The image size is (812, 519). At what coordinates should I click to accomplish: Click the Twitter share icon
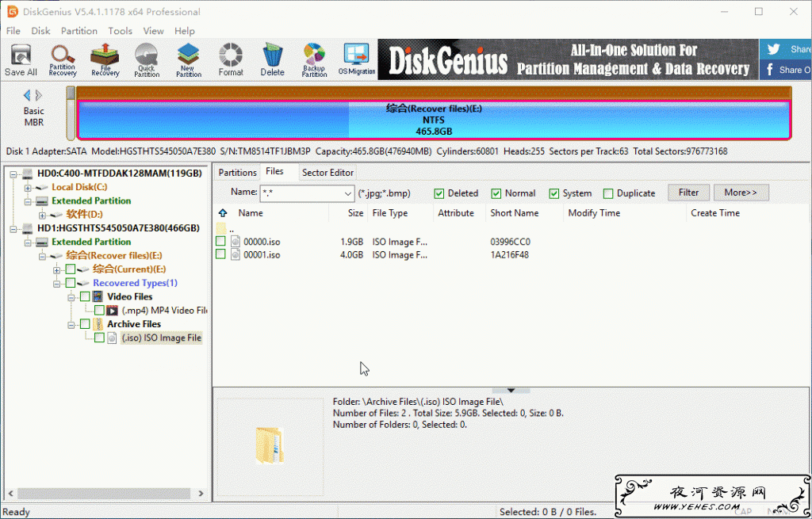click(774, 49)
